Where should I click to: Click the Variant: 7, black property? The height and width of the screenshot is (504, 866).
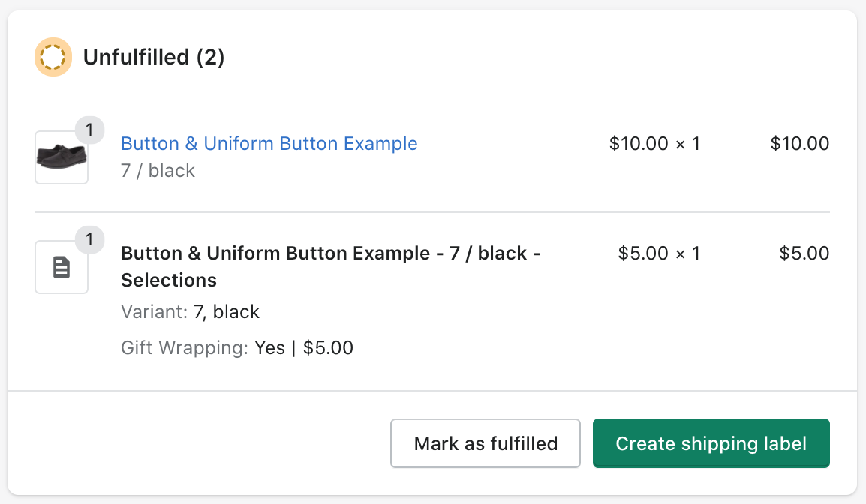(190, 311)
